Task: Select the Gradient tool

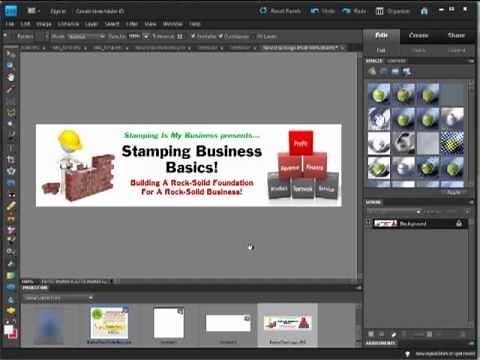Action: pyautogui.click(x=11, y=275)
